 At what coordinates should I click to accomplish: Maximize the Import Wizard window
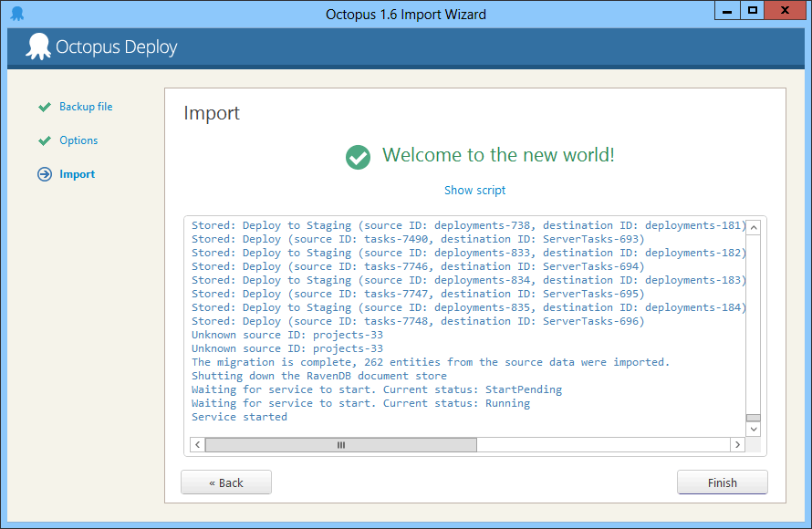pos(753,11)
